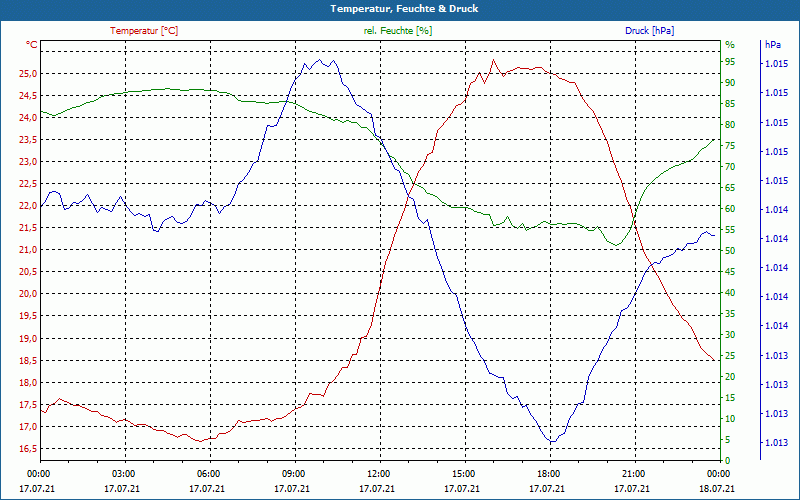Pick the 20,0 temperature axis tick
Screen dimensions: 800x500
coord(28,294)
